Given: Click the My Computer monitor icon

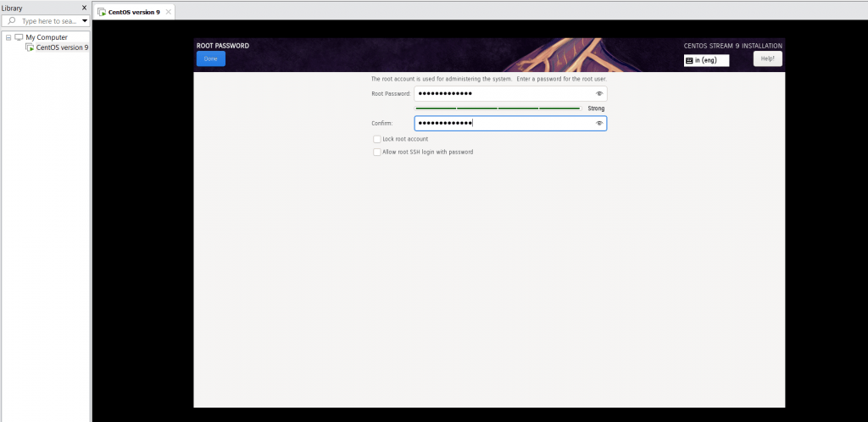Looking at the screenshot, I should click(19, 37).
